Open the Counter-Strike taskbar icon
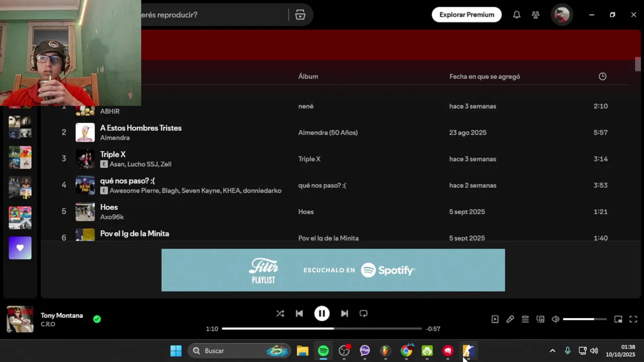 pos(468,350)
